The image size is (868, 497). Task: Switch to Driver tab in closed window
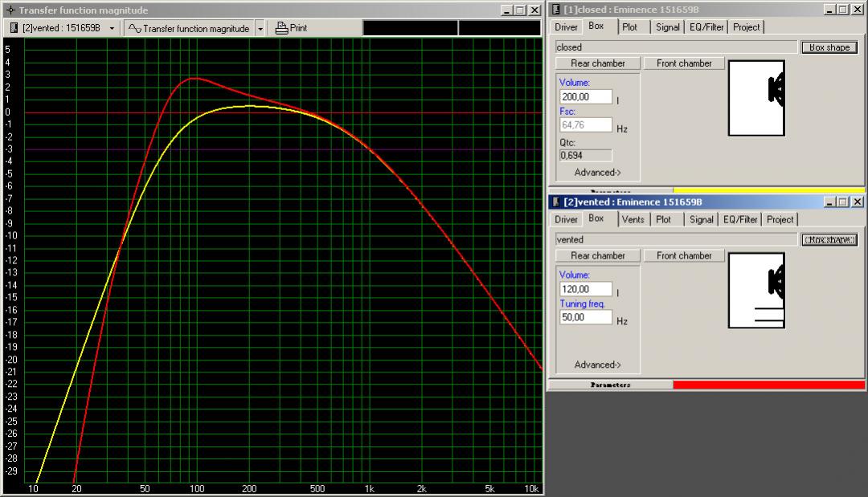(566, 27)
